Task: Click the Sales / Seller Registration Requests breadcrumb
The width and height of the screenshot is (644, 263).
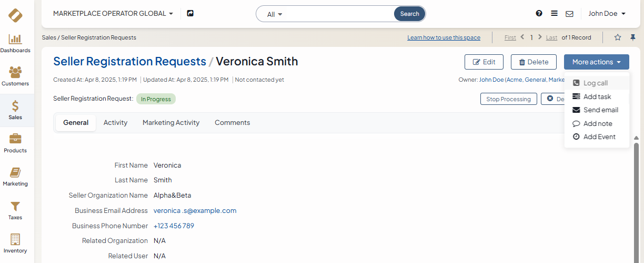Action: (89, 37)
